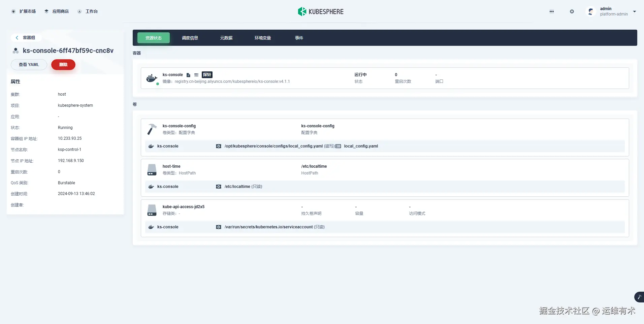Click the pod icon beside ks-console-6ff47bf59c-cnc8v
644x324 pixels.
(15, 51)
